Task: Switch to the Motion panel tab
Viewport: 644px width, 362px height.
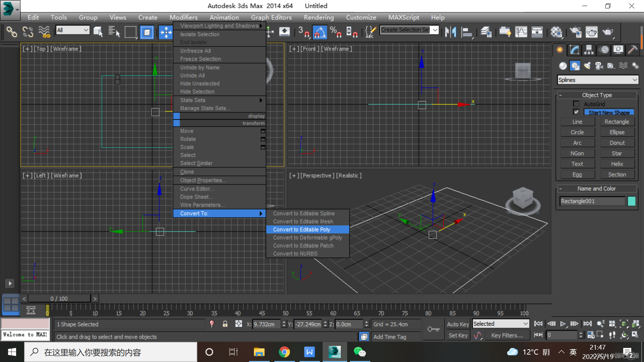Action: pos(604,50)
